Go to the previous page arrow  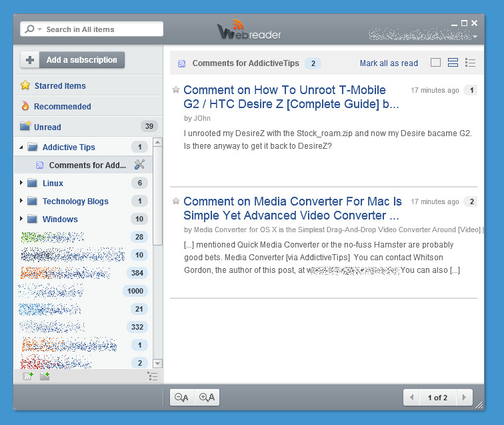click(412, 398)
